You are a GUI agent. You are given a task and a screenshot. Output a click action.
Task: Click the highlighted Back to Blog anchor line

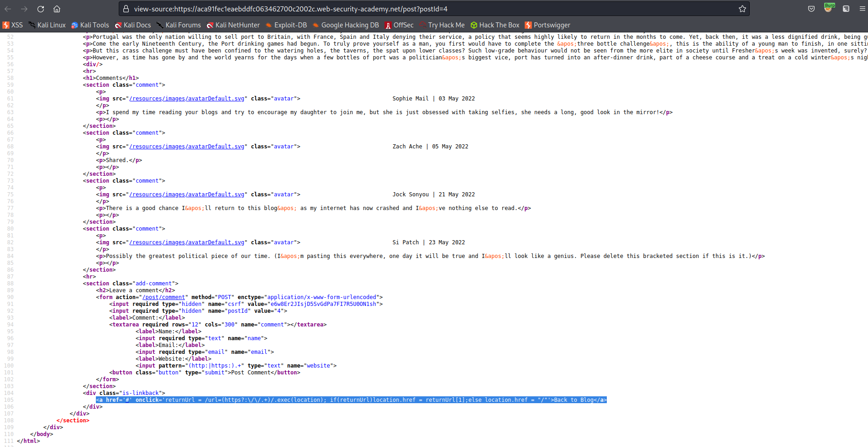click(351, 400)
